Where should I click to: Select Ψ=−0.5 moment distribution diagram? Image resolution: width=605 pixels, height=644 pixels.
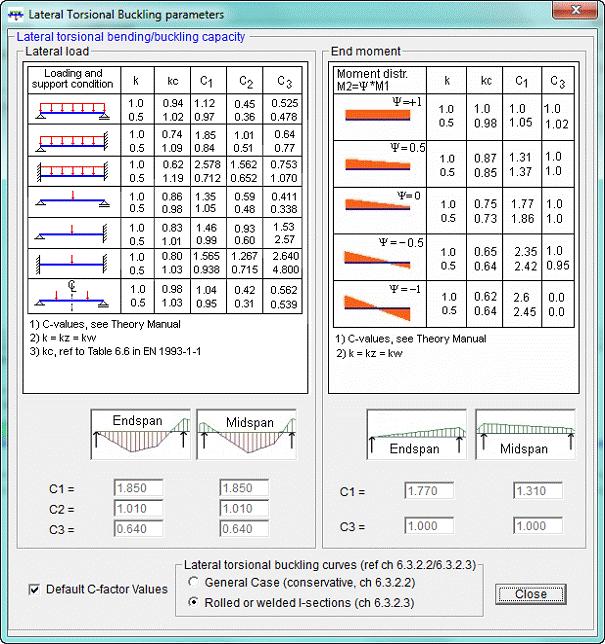point(377,260)
